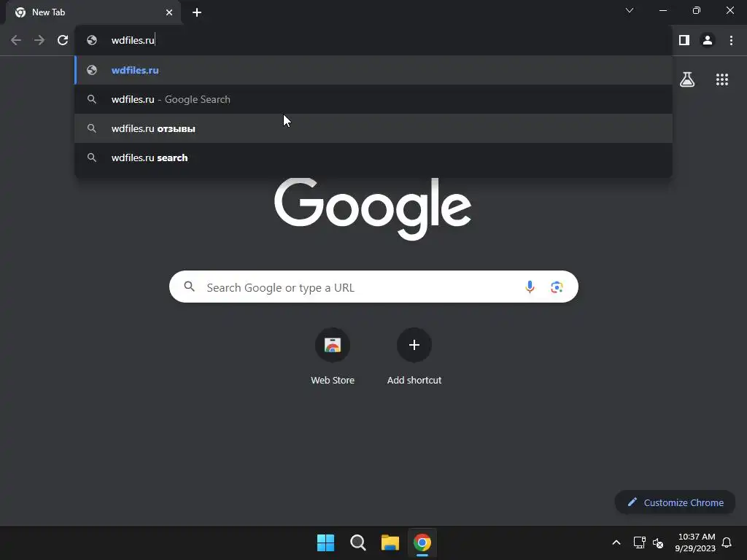
Task: Click the Customize Chrome button
Action: coord(675,502)
